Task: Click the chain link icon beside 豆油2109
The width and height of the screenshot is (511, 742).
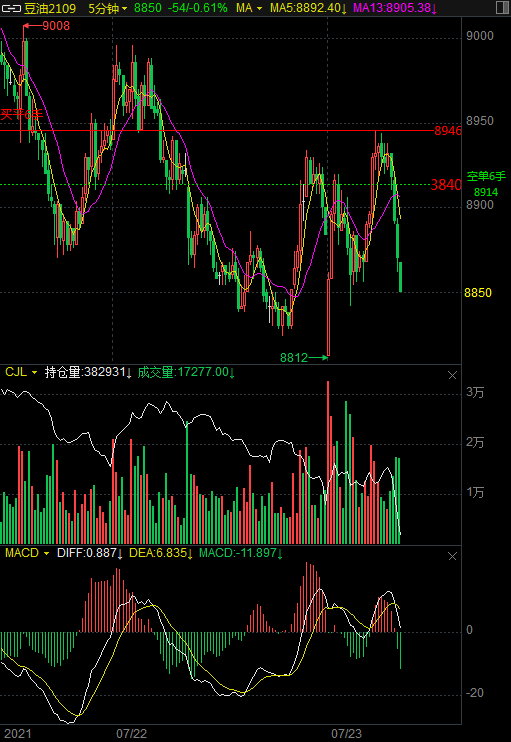Action: (x=12, y=8)
